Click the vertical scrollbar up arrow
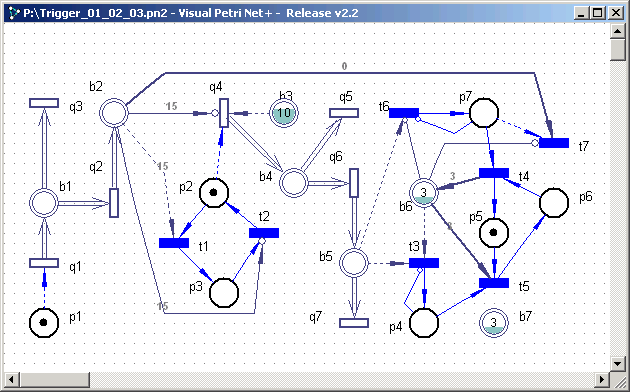The width and height of the screenshot is (630, 392). (x=617, y=31)
